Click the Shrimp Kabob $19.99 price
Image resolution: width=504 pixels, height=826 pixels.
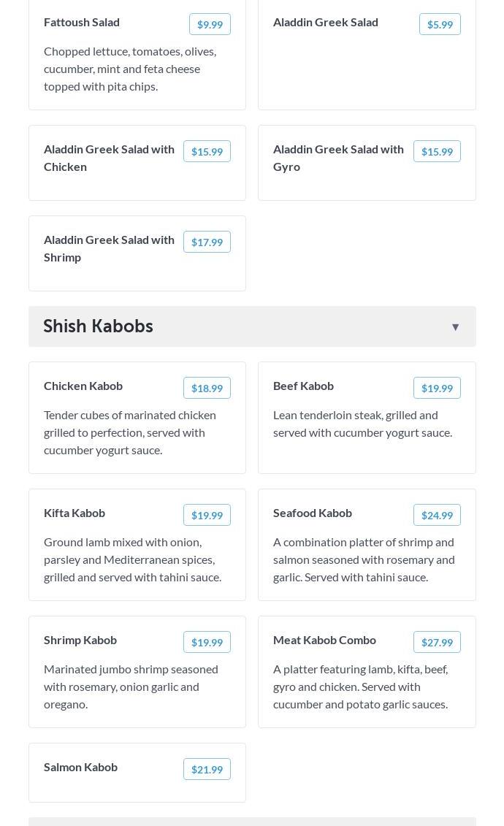tap(207, 643)
